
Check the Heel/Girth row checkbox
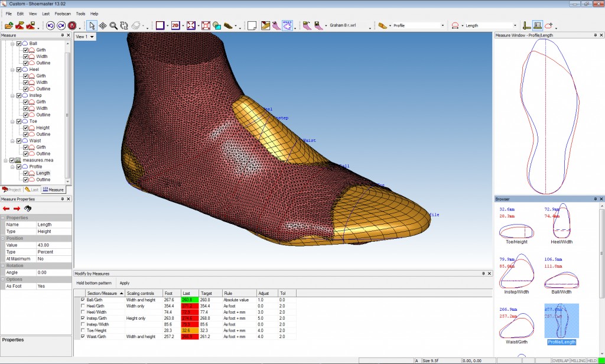click(x=83, y=305)
